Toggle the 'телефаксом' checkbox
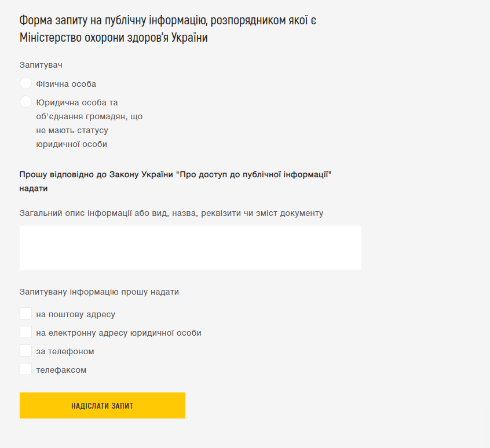490x448 pixels. click(x=25, y=369)
